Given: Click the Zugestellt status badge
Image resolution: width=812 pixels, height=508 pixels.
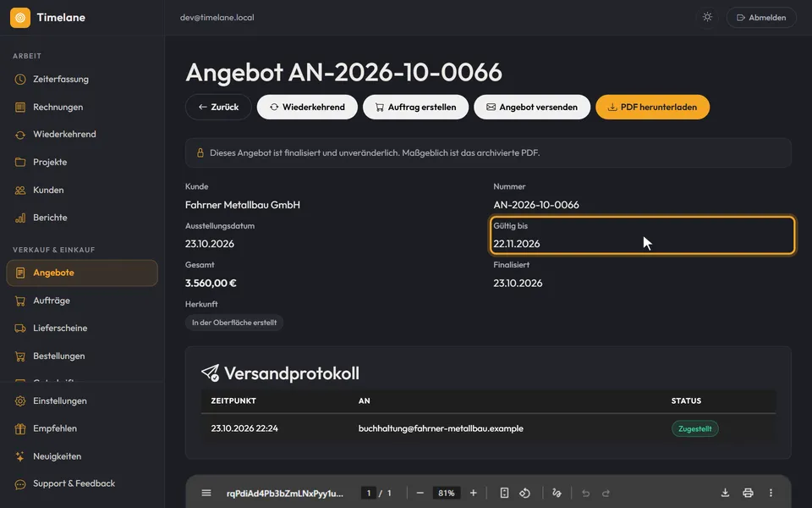Looking at the screenshot, I should (x=695, y=428).
